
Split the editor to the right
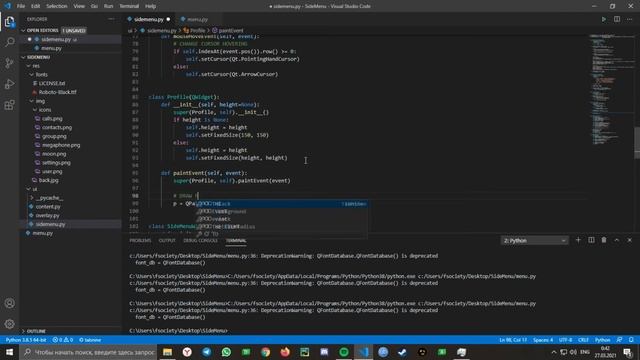click(617, 19)
